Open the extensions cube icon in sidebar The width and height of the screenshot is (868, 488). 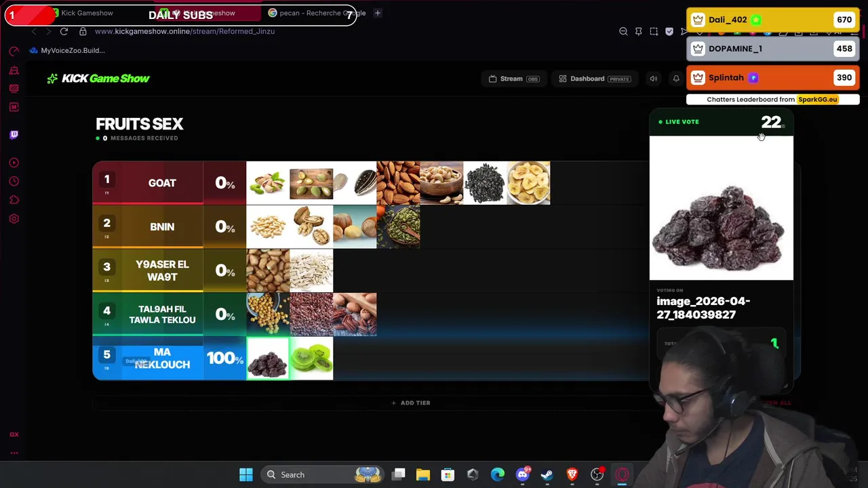pyautogui.click(x=14, y=200)
